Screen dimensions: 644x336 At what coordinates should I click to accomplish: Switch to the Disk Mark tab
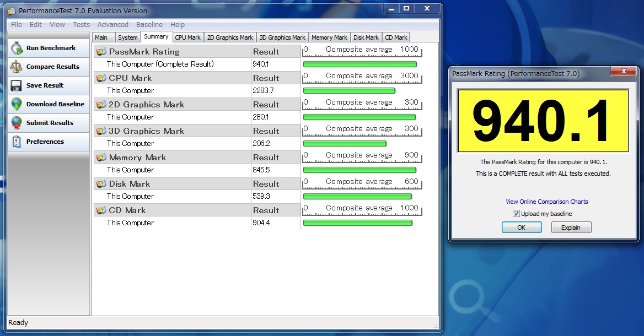[x=366, y=37]
